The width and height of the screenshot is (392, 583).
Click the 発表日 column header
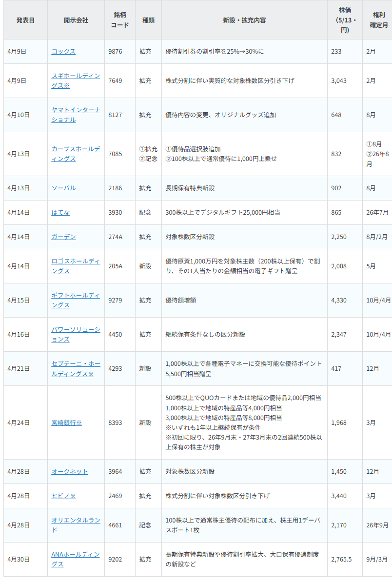[25, 20]
